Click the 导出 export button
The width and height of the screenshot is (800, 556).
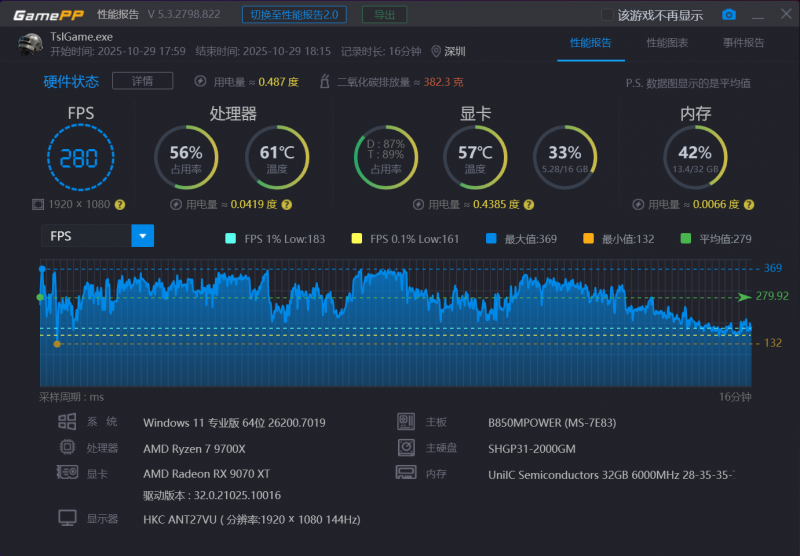coord(384,15)
